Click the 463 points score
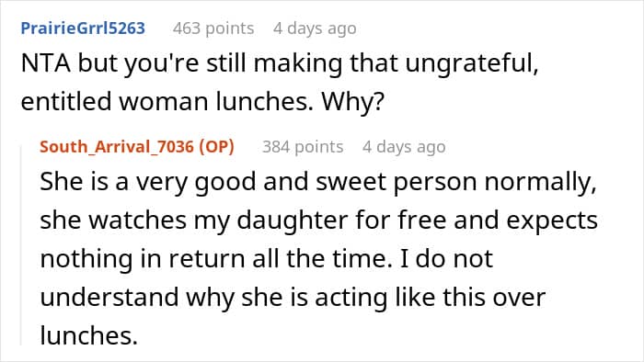Viewport: 644px width, 362px height. point(213,28)
